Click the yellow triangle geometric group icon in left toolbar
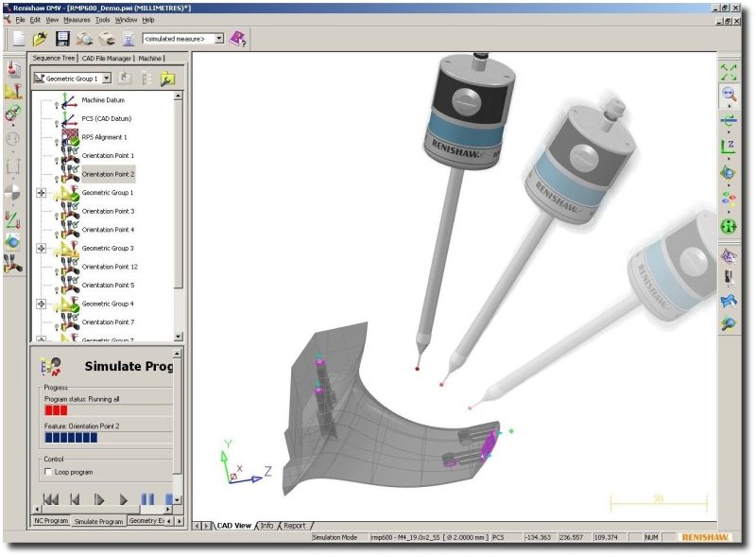 coord(13,91)
